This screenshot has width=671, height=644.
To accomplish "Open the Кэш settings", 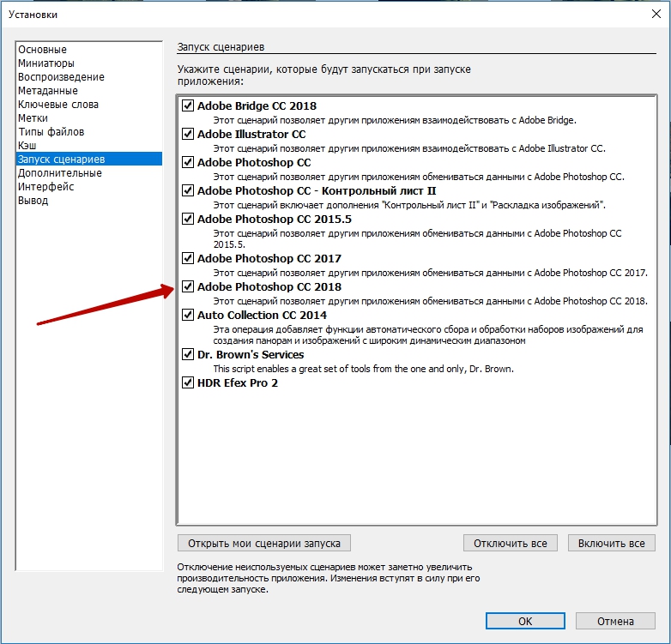I will [89, 146].
